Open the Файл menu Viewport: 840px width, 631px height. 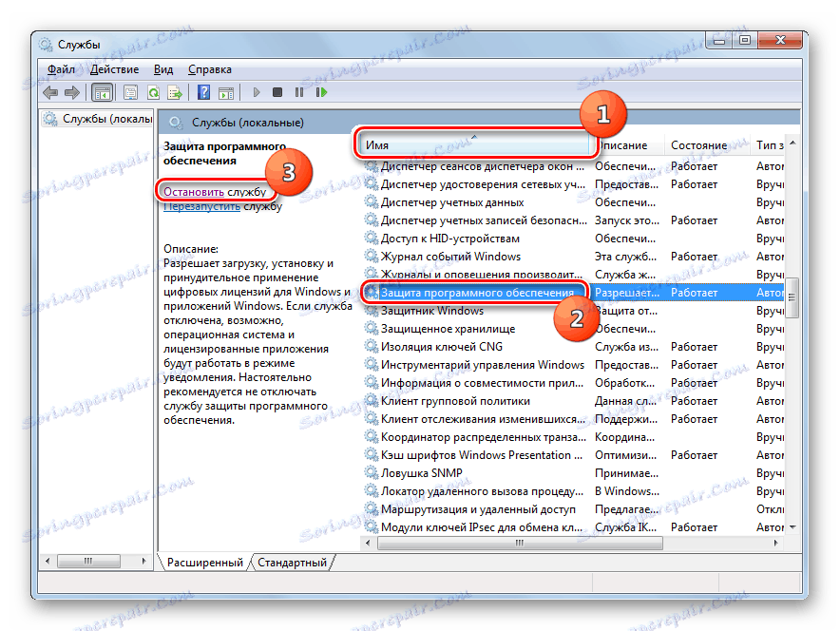61,69
